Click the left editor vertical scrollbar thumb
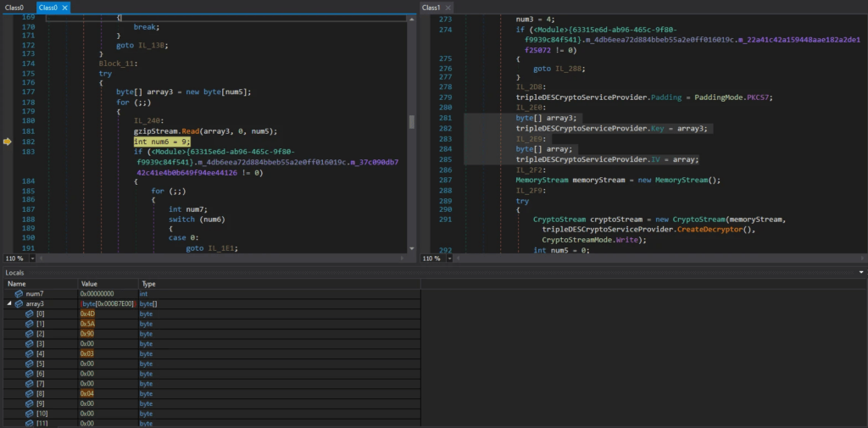 (x=412, y=122)
